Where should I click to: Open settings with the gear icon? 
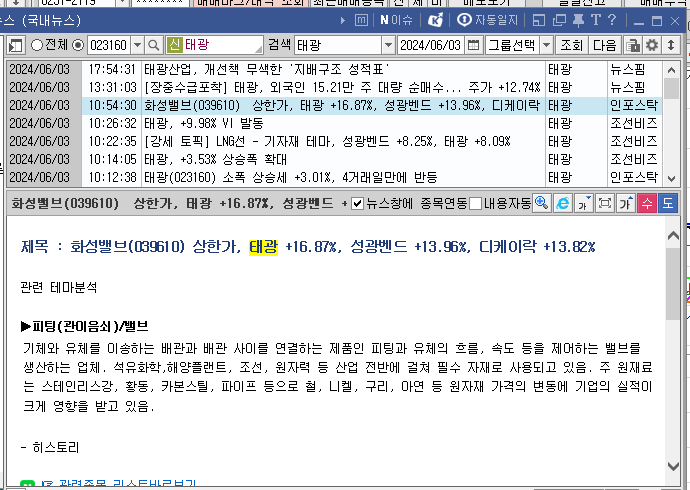click(652, 45)
